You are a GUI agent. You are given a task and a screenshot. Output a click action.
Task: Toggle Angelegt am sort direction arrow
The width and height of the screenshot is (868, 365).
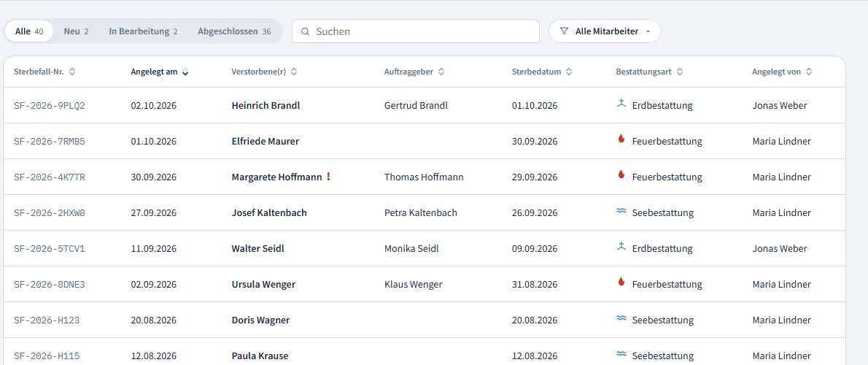pos(185,72)
